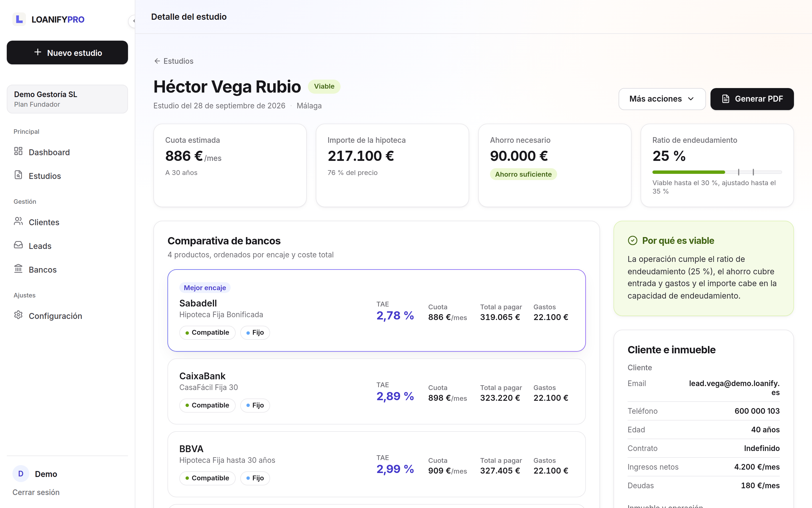Click the email lead.vega@demo.loanify.es
Image resolution: width=812 pixels, height=508 pixels.
(x=734, y=388)
